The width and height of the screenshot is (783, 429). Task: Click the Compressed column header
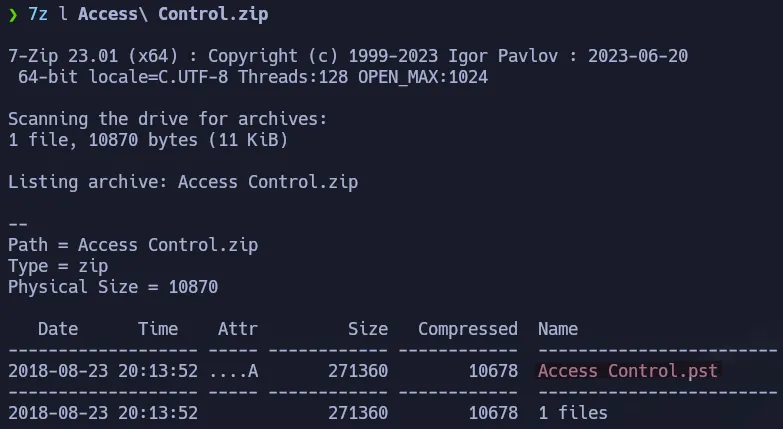[x=467, y=329]
